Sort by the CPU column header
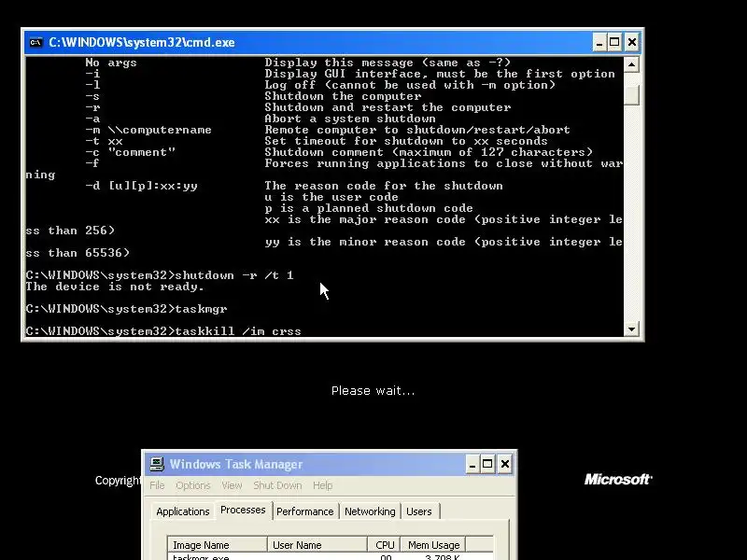This screenshot has width=747, height=560. point(384,545)
